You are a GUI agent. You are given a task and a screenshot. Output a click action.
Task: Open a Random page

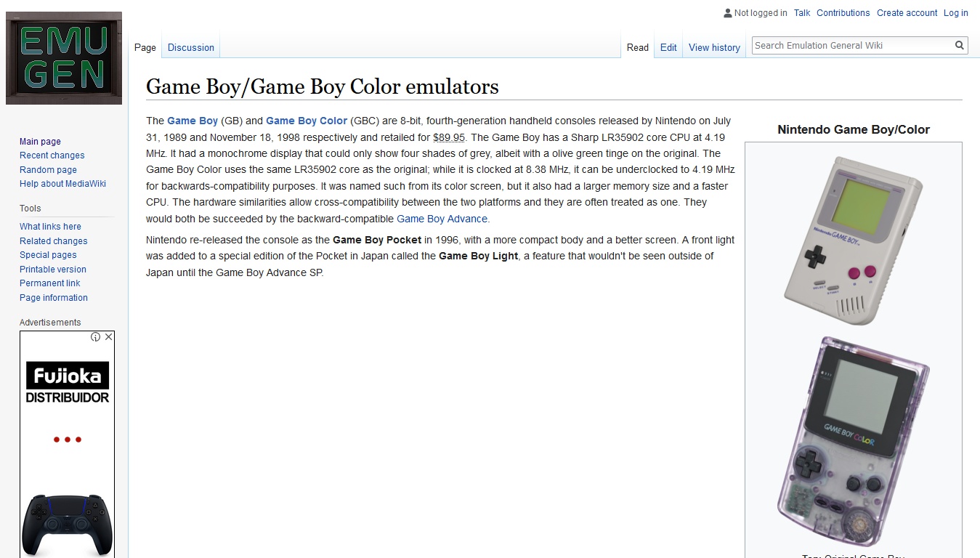(x=48, y=170)
